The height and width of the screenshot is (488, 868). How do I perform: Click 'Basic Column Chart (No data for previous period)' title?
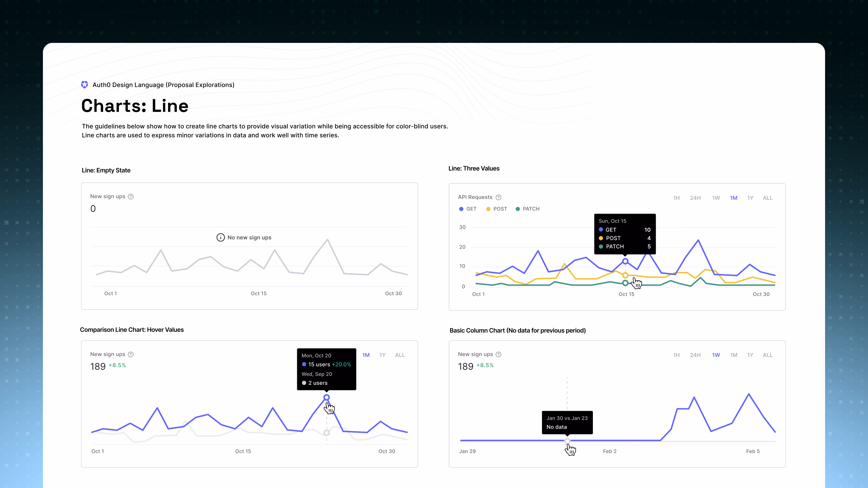pos(517,330)
